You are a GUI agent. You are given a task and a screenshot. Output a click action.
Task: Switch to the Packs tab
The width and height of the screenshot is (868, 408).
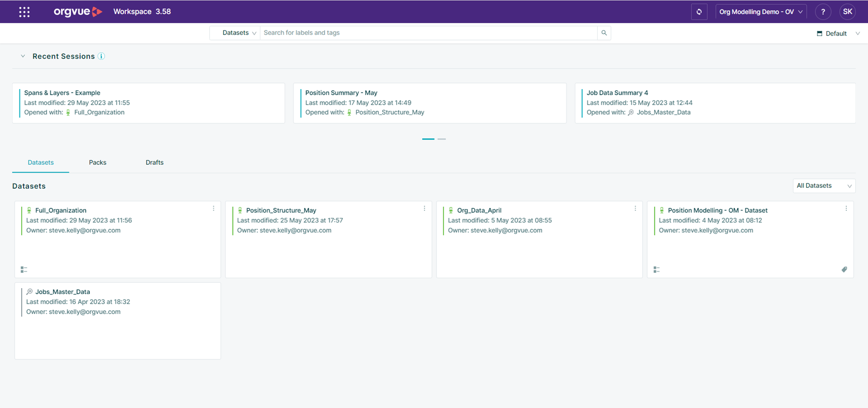coord(98,163)
